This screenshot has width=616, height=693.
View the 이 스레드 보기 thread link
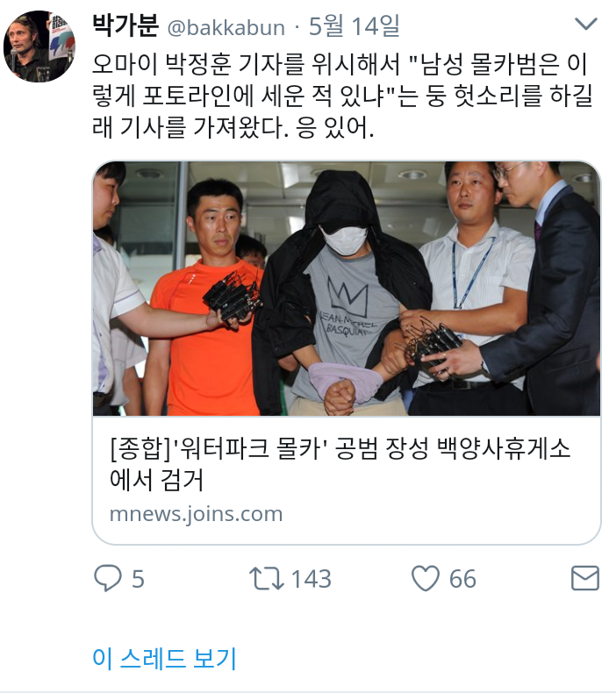[x=164, y=658]
